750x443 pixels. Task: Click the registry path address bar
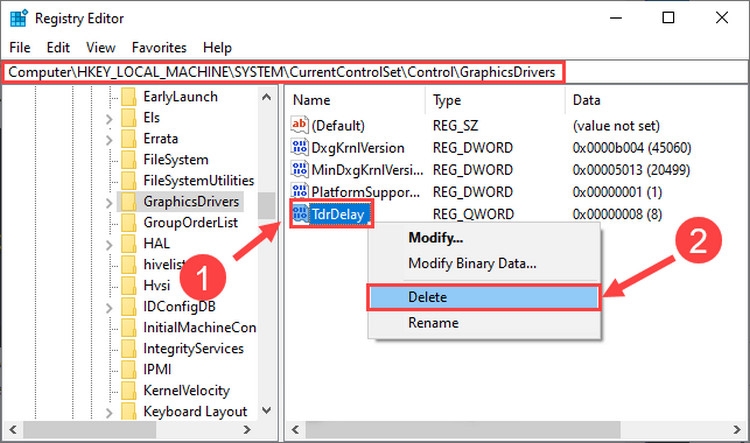tap(374, 72)
